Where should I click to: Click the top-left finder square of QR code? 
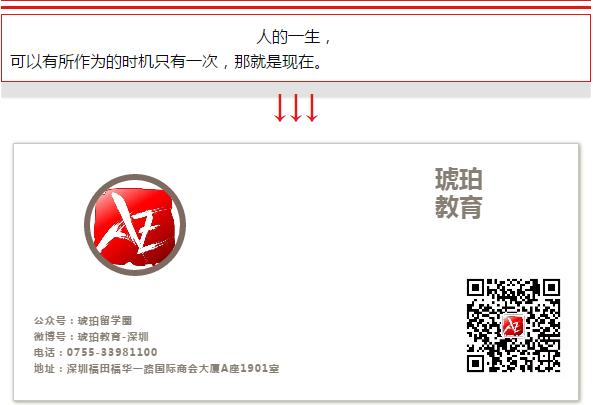point(475,288)
